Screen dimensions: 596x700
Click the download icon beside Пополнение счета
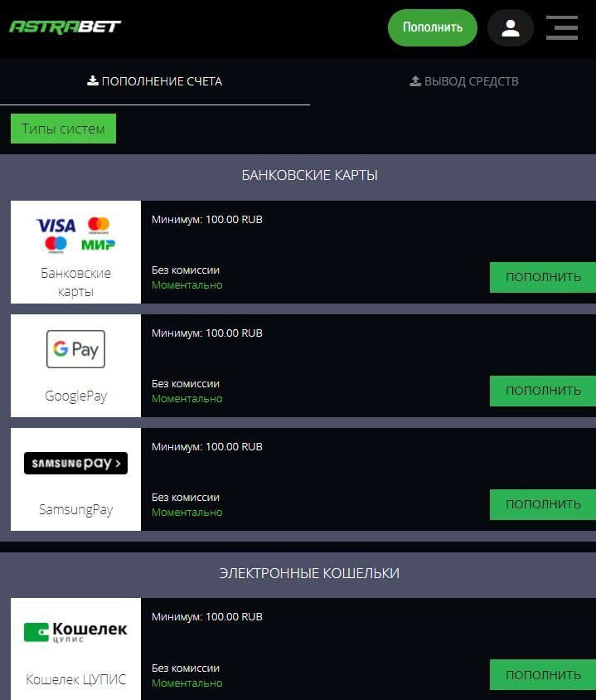93,81
